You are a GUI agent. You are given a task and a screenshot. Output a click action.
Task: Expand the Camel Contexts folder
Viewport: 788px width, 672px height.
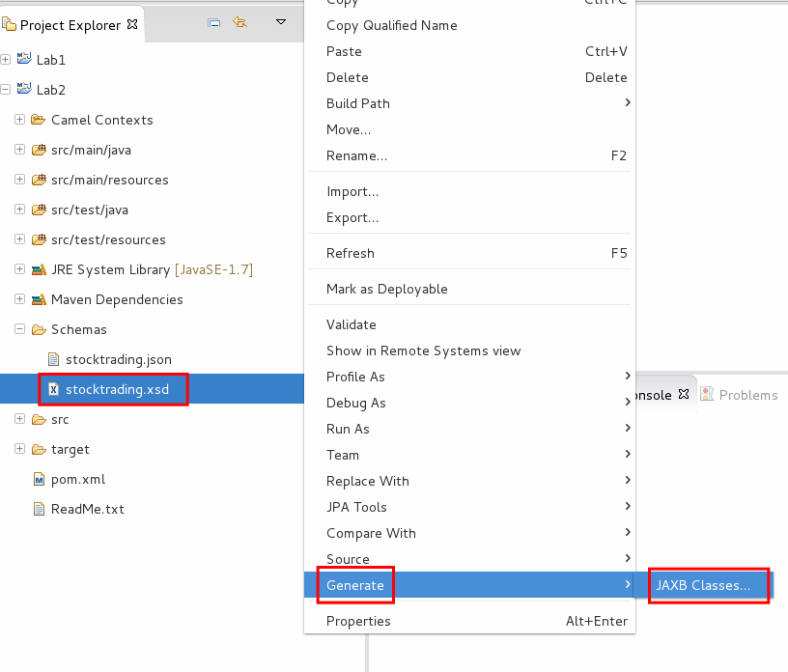click(x=19, y=120)
